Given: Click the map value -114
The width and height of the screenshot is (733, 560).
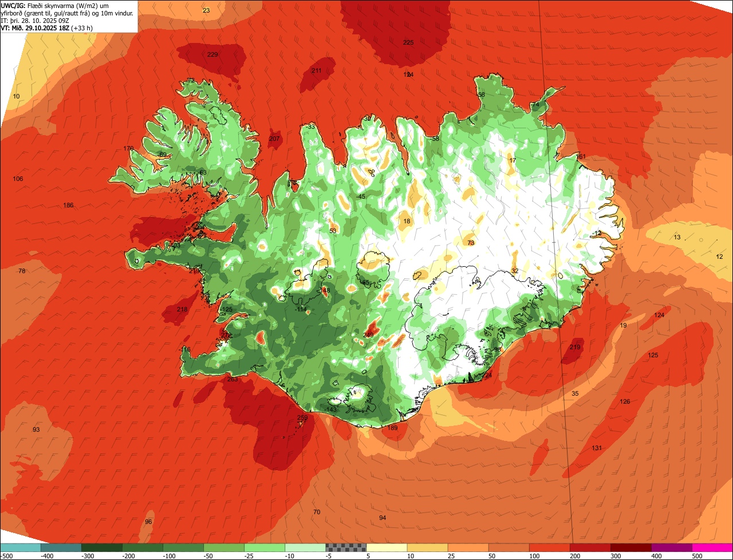Looking at the screenshot, I should 301,309.
